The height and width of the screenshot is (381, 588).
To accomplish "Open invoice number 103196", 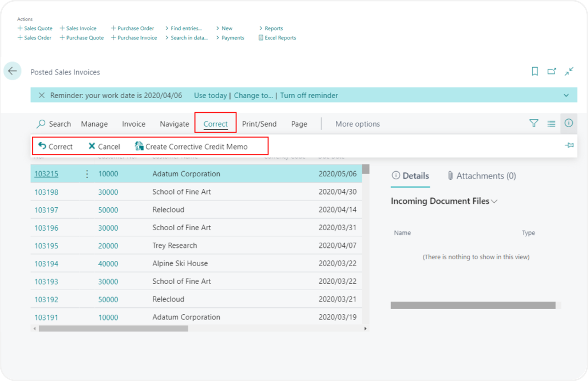I will click(46, 228).
